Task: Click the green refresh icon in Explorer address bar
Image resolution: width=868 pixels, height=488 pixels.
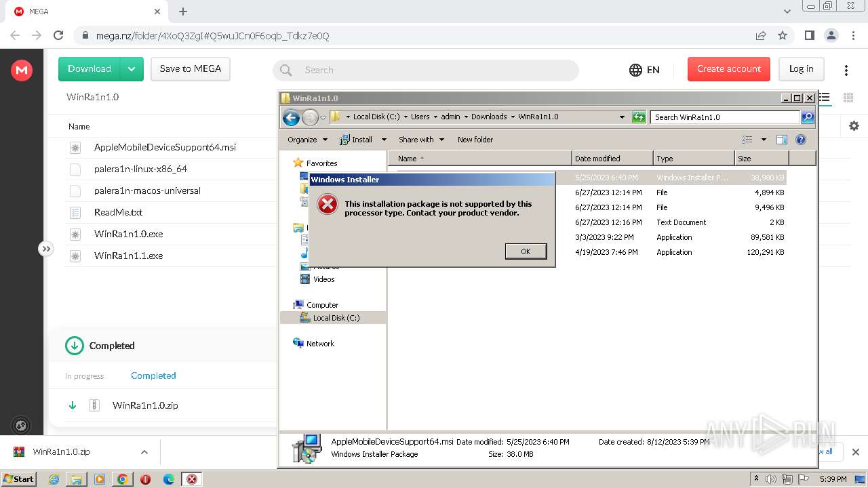Action: (x=639, y=117)
